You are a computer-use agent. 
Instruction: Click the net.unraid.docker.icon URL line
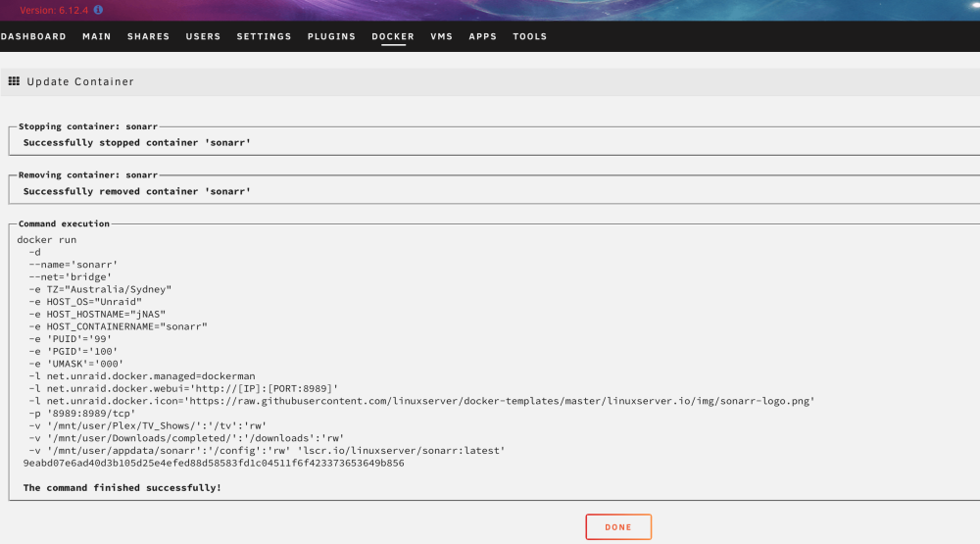[421, 401]
